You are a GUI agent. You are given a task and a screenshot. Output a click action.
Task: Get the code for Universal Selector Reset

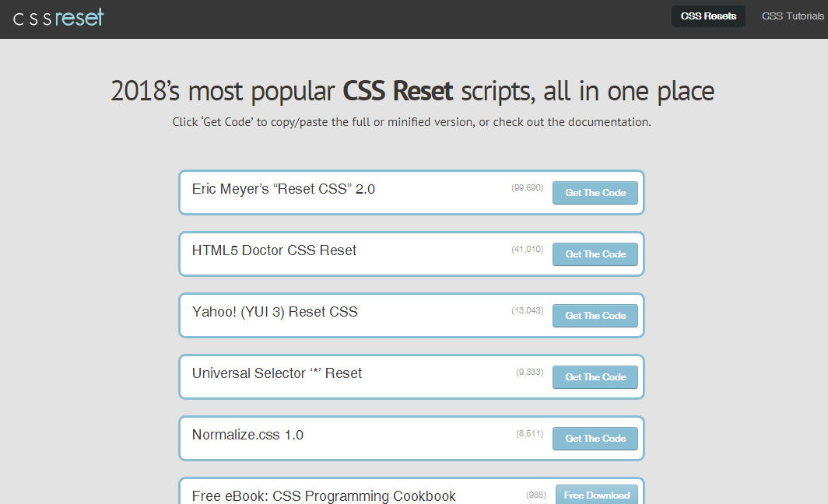point(595,376)
